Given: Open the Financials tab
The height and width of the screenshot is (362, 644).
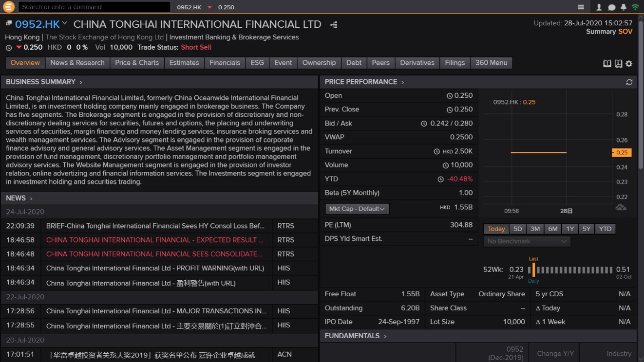Looking at the screenshot, I should click(x=225, y=63).
